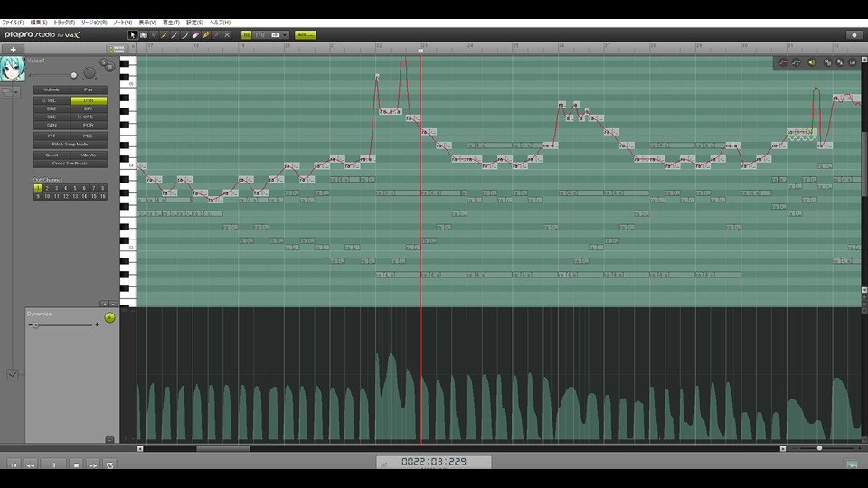
Task: Adjust the Dynamics lane zoom slider
Action: [x=36, y=324]
